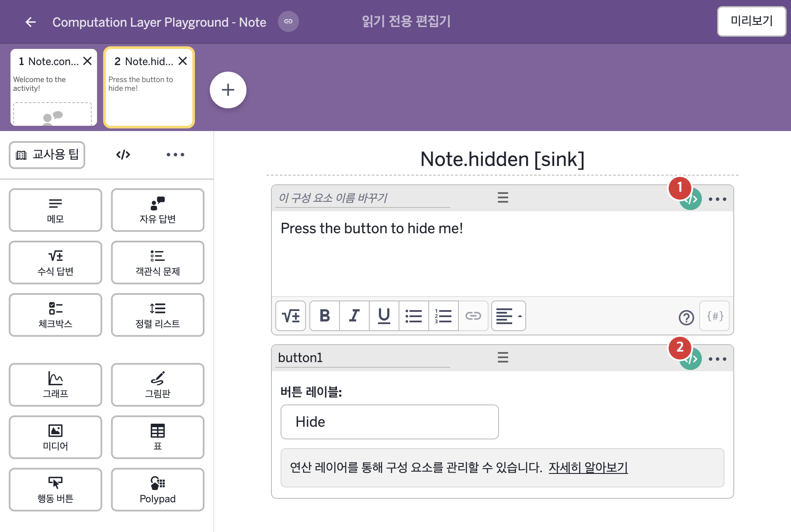The height and width of the screenshot is (532, 791).
Task: Copy activity link via the link icon
Action: (x=288, y=21)
